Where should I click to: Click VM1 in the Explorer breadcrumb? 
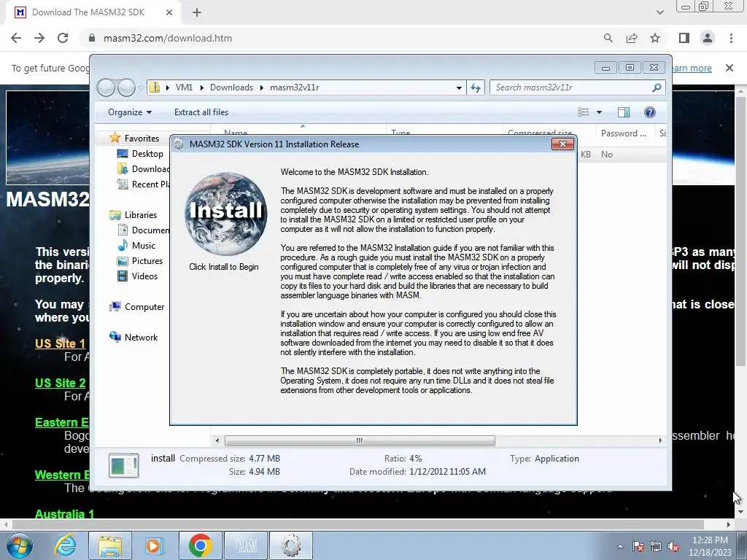click(x=184, y=87)
